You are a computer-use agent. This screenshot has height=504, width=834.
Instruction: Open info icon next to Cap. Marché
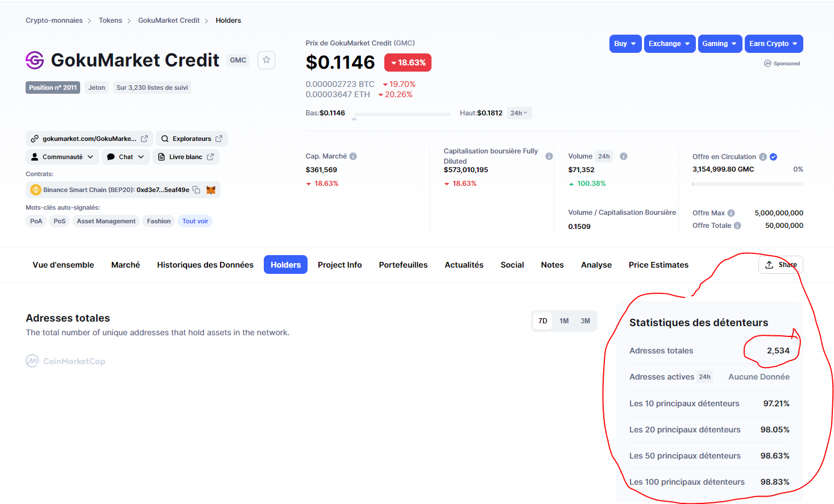[353, 156]
